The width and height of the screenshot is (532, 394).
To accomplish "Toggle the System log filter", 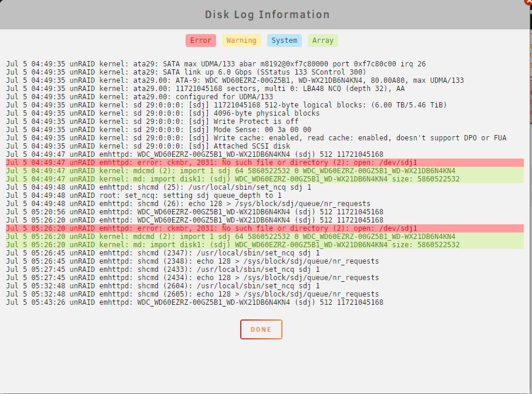I will coord(284,41).
